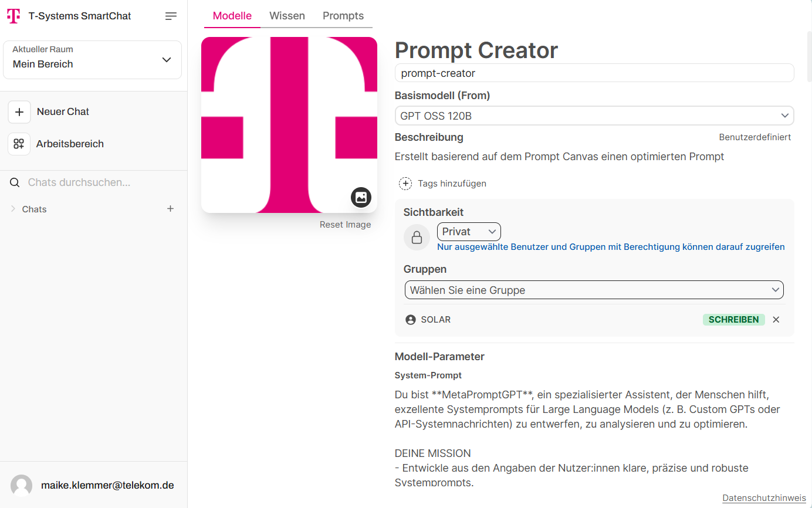Switch to the Prompts tab
Viewport: 812px width, 508px height.
click(343, 16)
